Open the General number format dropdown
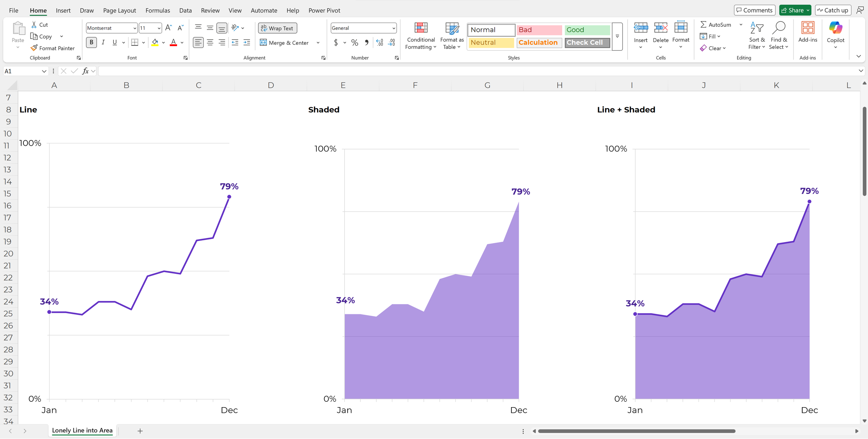Screen dimensions: 868x439 394,28
